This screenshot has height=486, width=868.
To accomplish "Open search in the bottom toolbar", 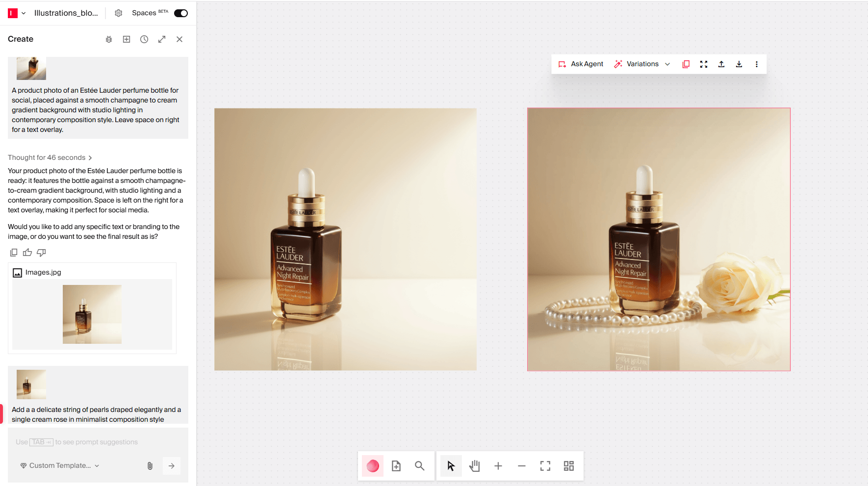I will (x=419, y=466).
